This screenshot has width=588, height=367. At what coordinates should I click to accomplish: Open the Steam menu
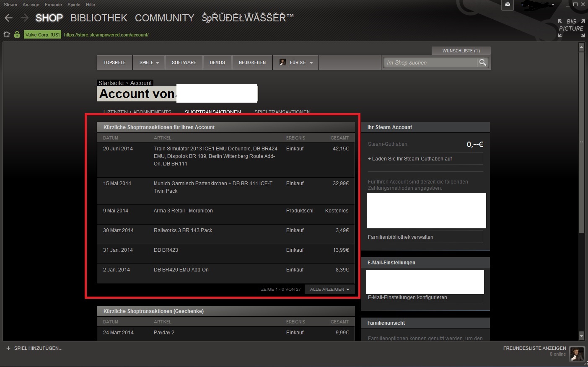coord(10,5)
